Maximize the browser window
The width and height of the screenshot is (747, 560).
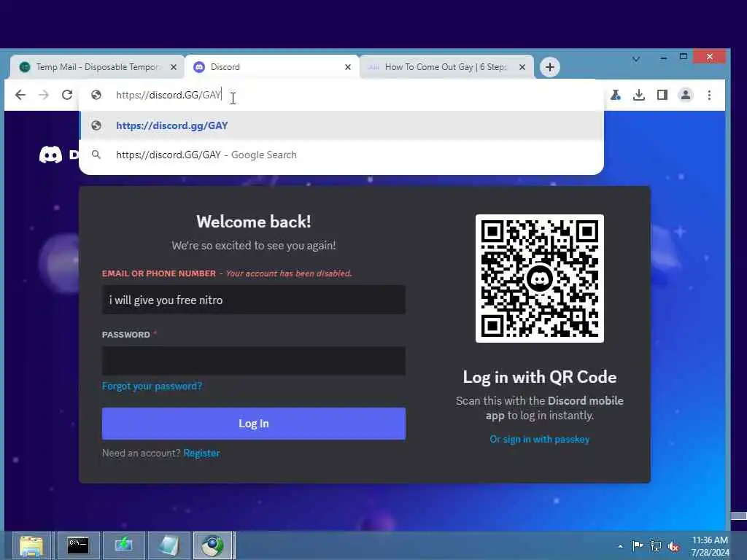pos(683,57)
